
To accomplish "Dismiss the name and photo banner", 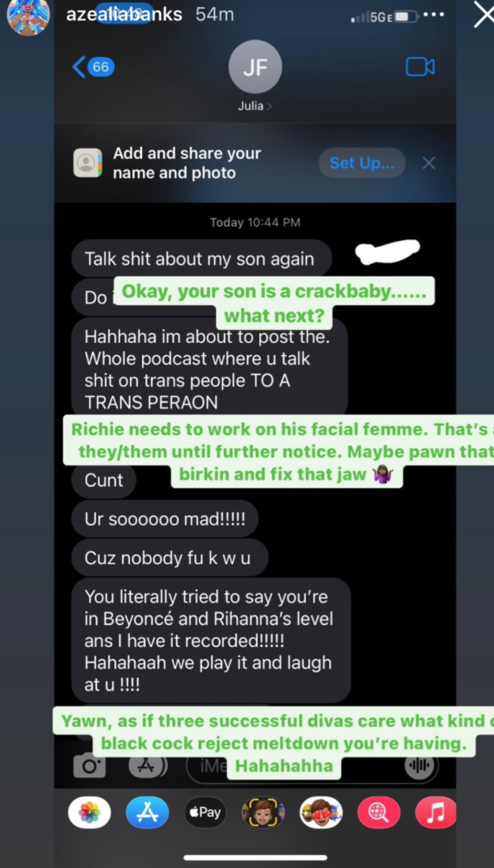I will click(x=429, y=163).
